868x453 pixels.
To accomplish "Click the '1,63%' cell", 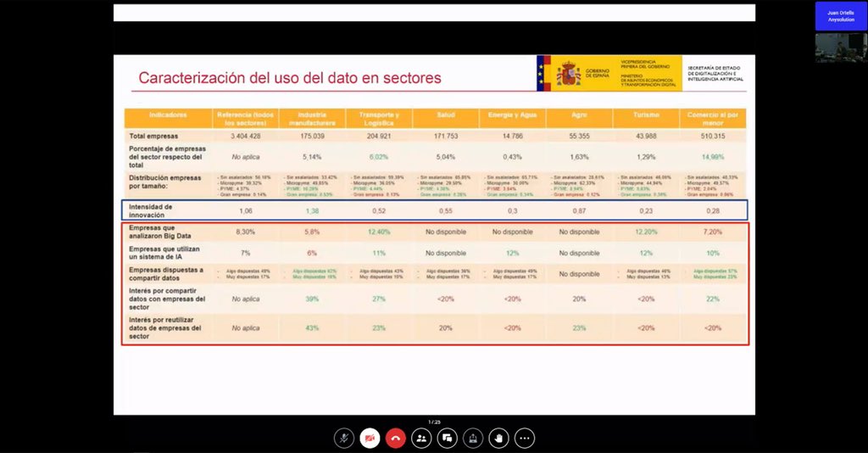I will tap(579, 157).
